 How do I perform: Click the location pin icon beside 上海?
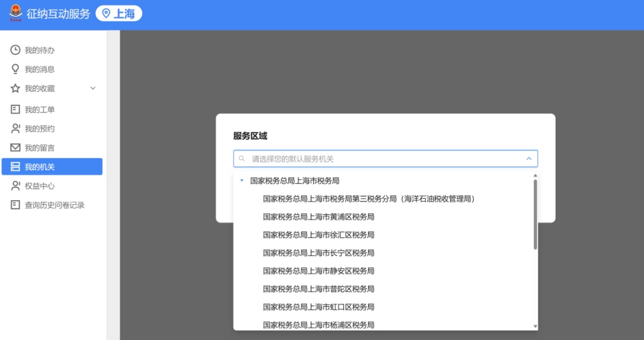coord(106,14)
